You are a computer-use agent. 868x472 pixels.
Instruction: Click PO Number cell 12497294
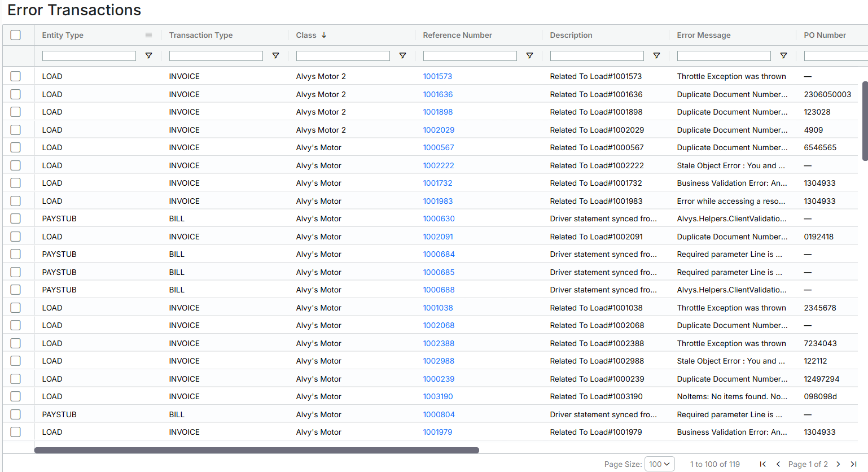pyautogui.click(x=822, y=379)
